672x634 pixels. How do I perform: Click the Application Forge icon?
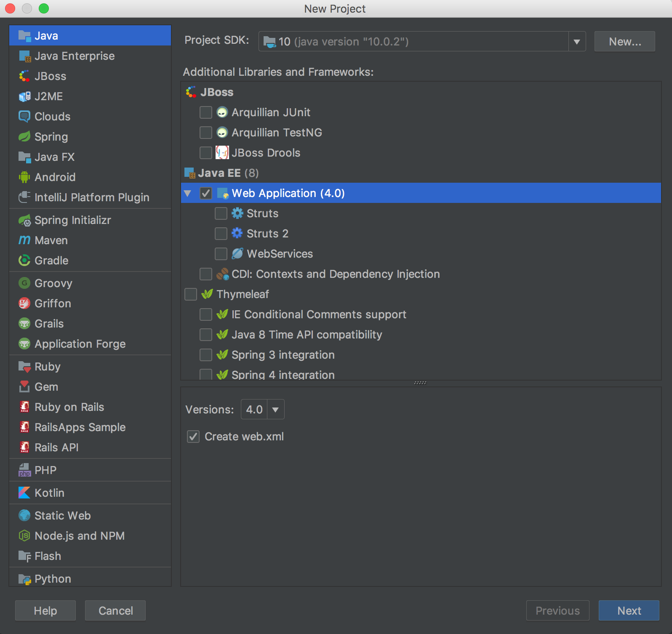pos(25,344)
